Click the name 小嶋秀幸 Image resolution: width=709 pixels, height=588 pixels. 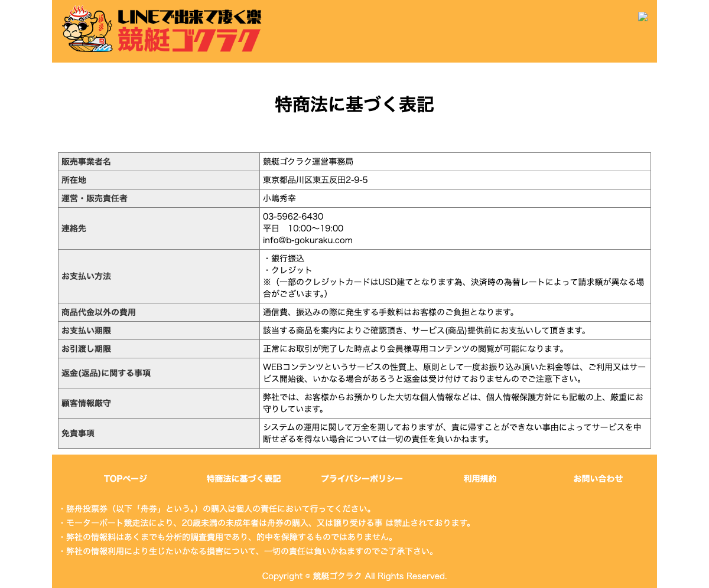click(279, 198)
